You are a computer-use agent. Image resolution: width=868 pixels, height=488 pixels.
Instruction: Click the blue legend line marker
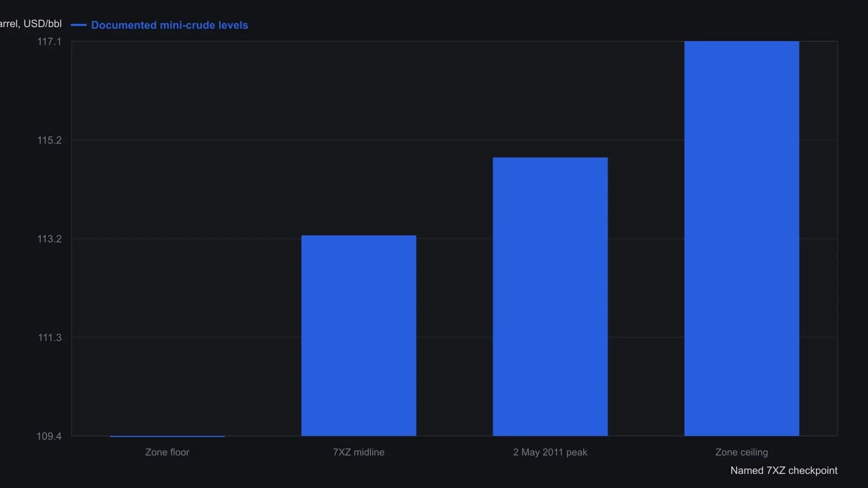click(79, 25)
